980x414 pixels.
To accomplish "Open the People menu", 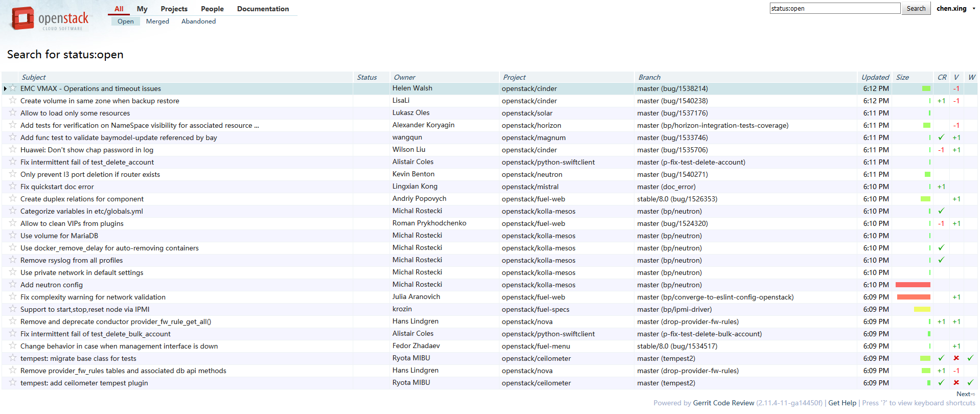I will (212, 9).
